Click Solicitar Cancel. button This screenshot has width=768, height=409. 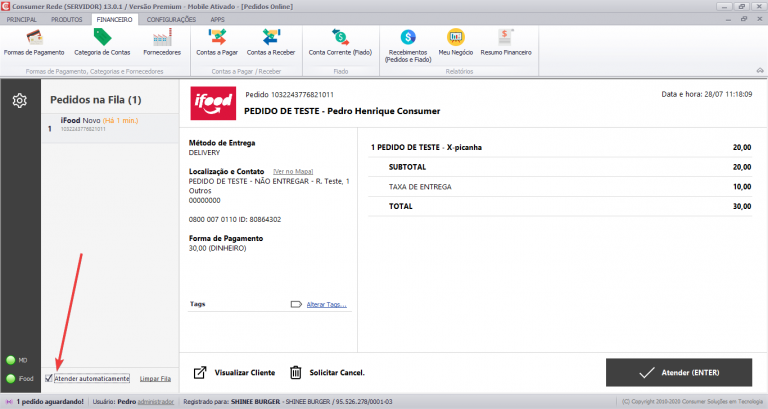click(327, 372)
